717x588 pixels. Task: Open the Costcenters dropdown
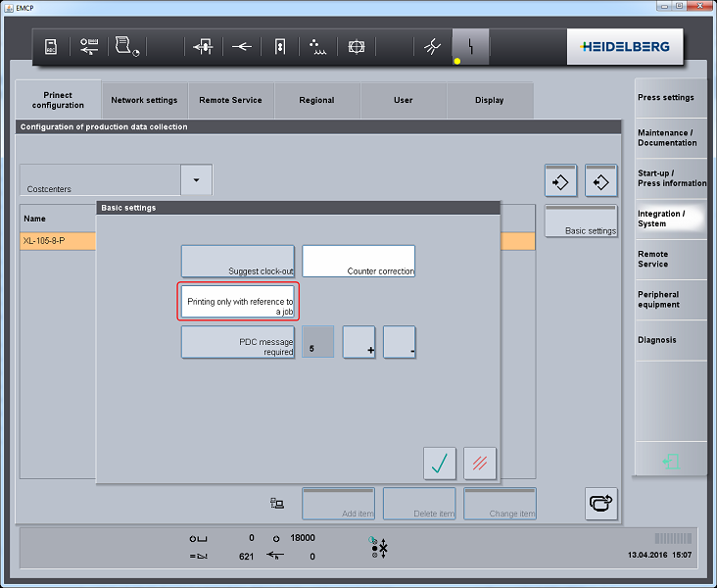(196, 180)
